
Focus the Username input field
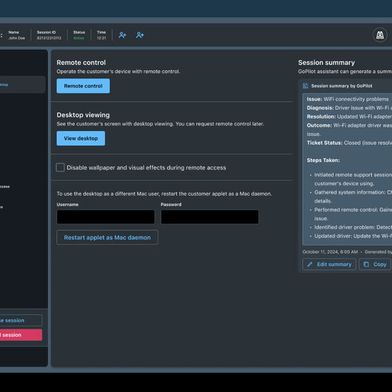tap(106, 217)
